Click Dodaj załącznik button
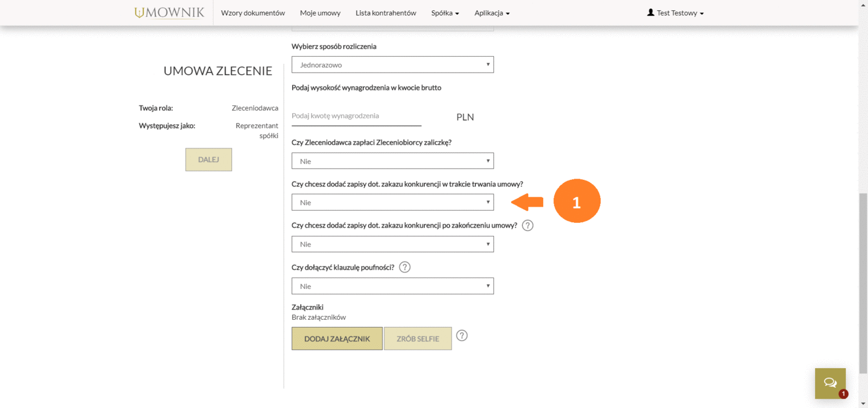 point(337,338)
